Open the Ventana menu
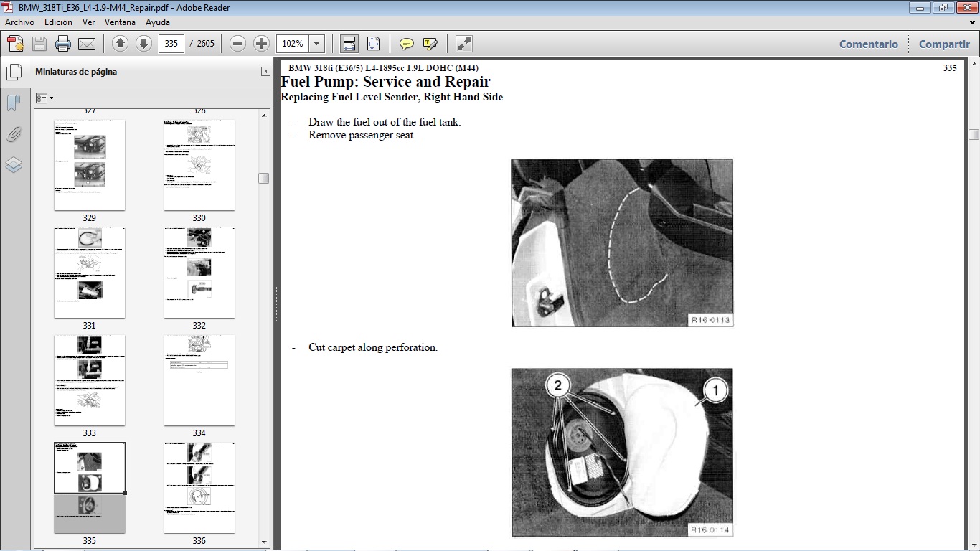980x551 pixels. 120,22
